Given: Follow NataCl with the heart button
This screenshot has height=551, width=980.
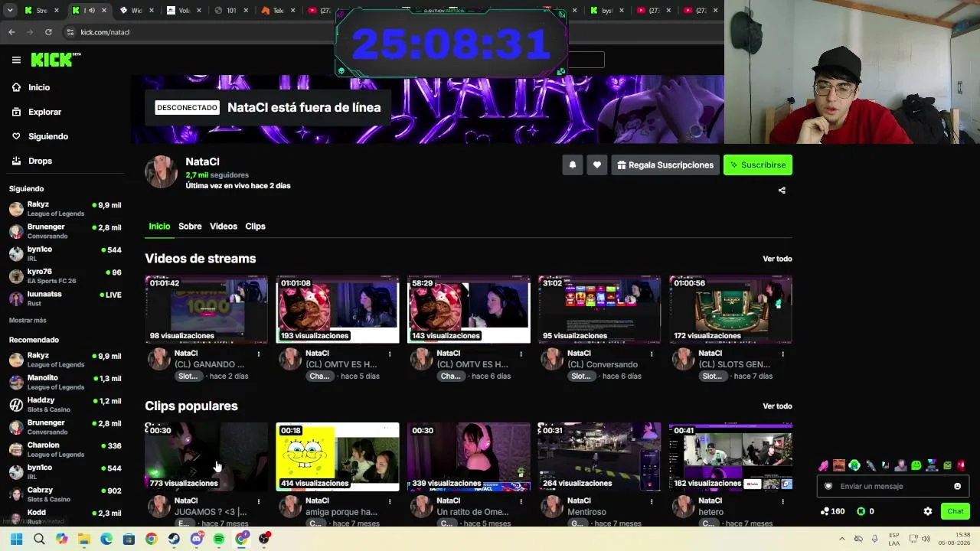Looking at the screenshot, I should (597, 165).
